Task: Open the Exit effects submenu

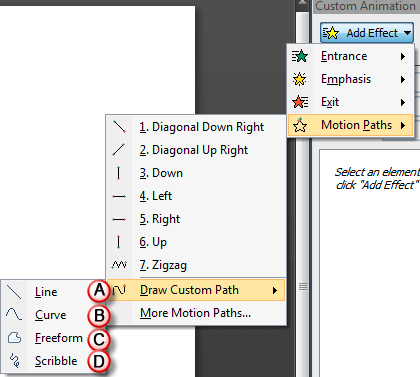Action: tap(350, 102)
